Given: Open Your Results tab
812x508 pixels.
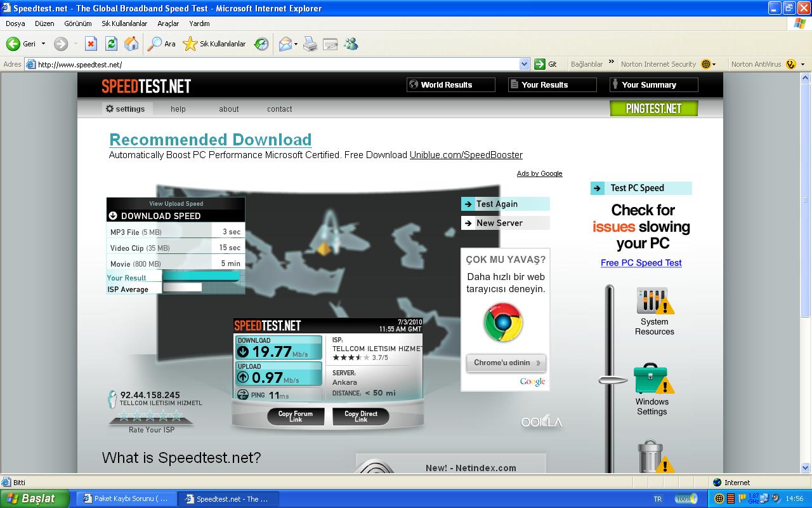Looking at the screenshot, I should [x=552, y=84].
